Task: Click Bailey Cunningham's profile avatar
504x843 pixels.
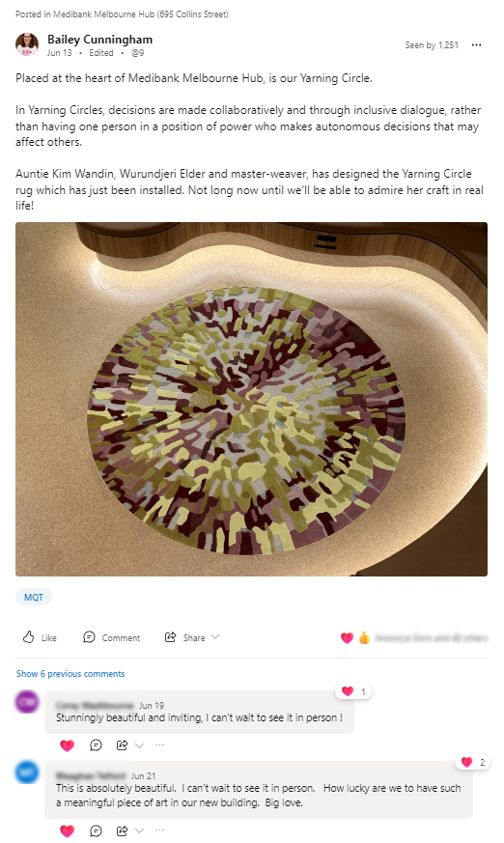Action: [x=27, y=44]
